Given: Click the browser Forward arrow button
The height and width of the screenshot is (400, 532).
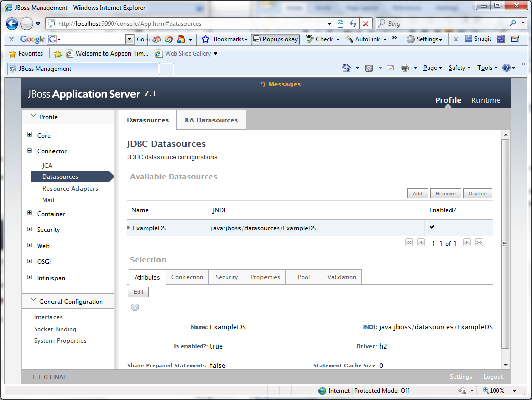Looking at the screenshot, I should coord(26,24).
